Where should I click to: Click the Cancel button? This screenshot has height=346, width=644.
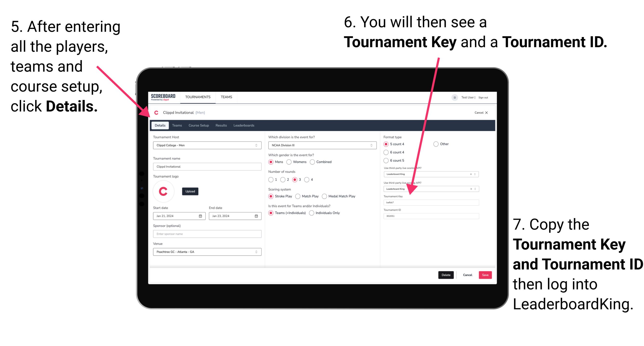coord(467,274)
